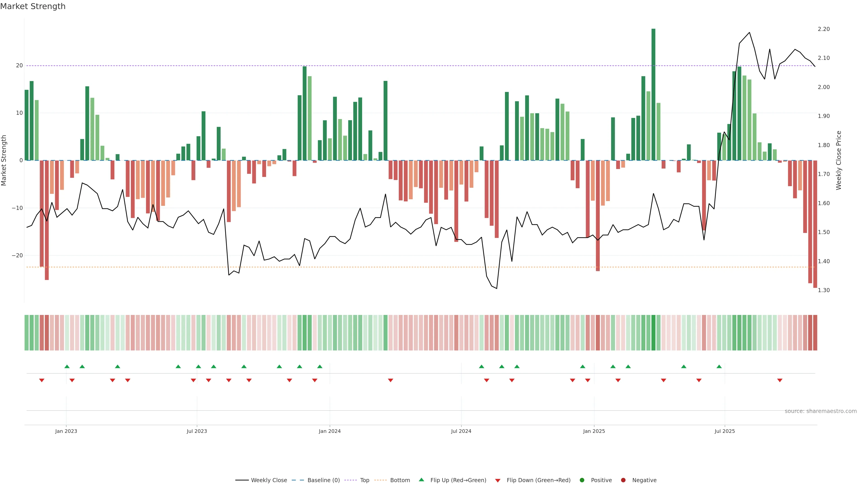Viewport: 868px width, 488px height.
Task: Click the first red flip-down marker
Action: pyautogui.click(x=42, y=380)
